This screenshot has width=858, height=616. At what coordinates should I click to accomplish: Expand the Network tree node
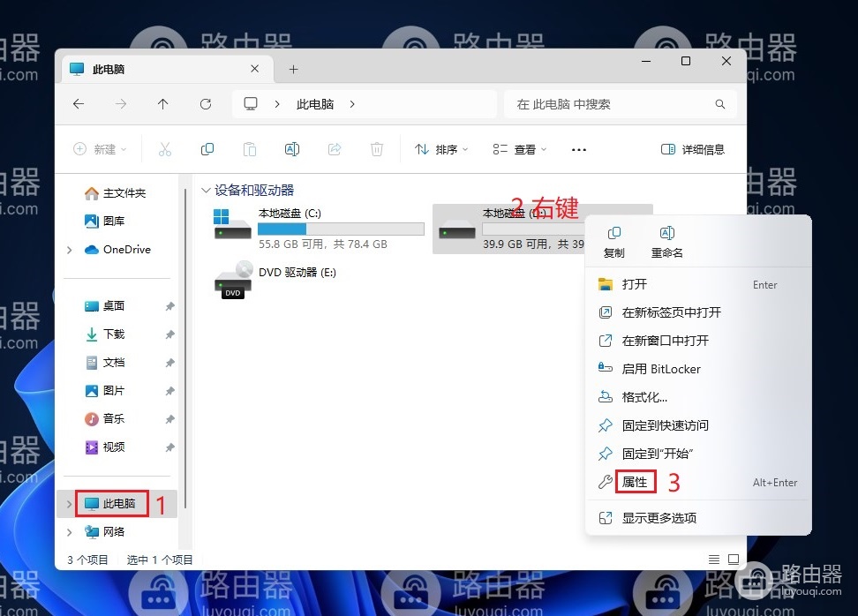click(x=70, y=532)
